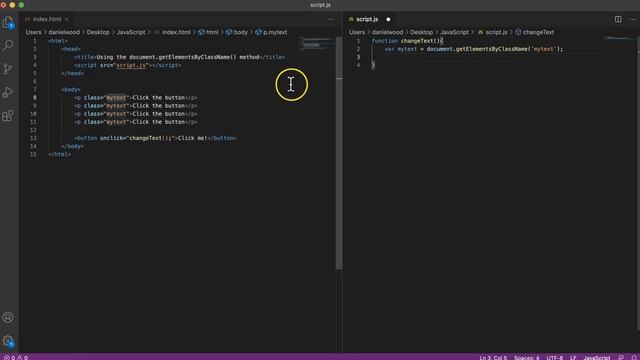
Task: Place cursor on empty line 3 in script.js
Action: coord(486,57)
